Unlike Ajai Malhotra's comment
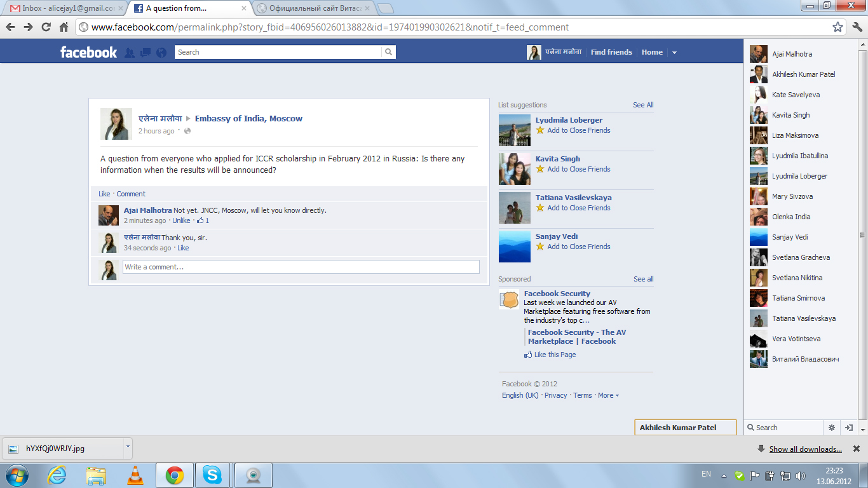 coord(181,220)
